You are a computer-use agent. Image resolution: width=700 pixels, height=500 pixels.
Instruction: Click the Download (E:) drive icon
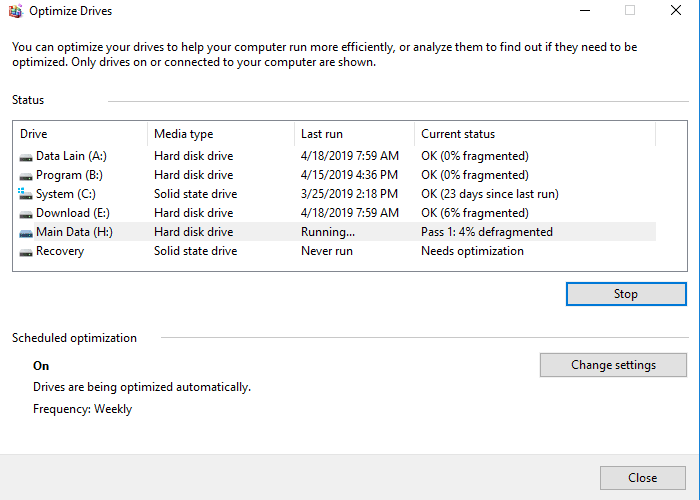coord(26,214)
